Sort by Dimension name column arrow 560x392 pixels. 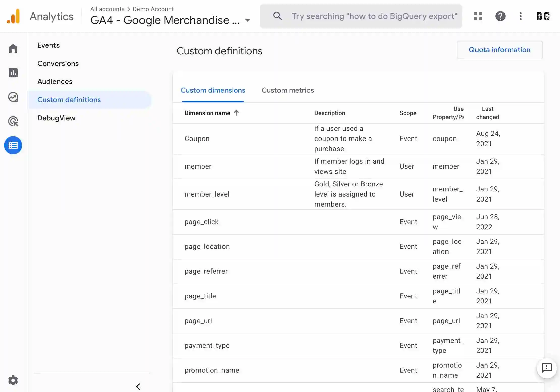tap(236, 113)
